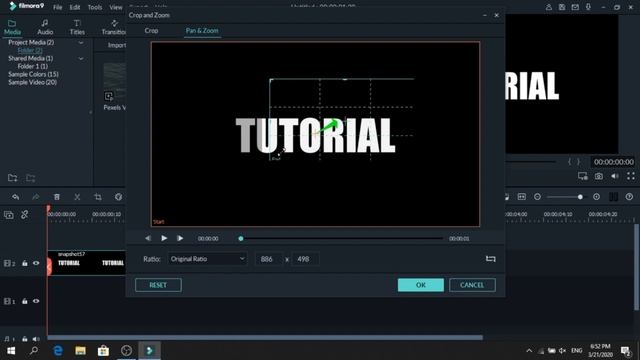Select Folder 1 (1) item
The image size is (640, 360).
coord(33,66)
